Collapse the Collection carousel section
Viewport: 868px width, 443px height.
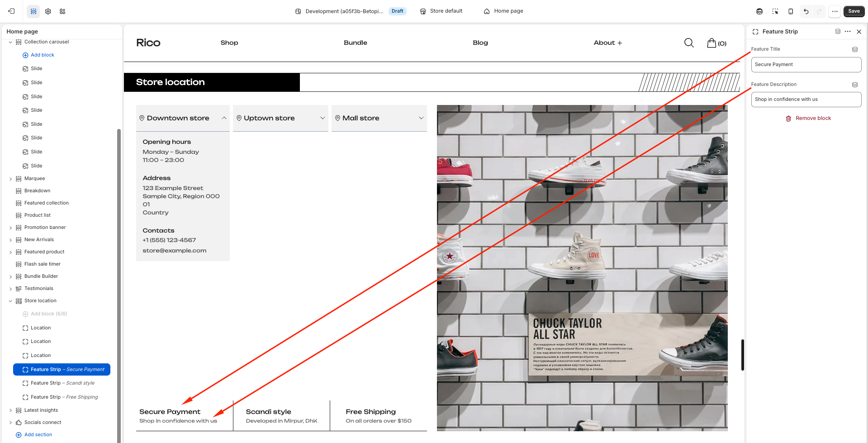tap(10, 42)
